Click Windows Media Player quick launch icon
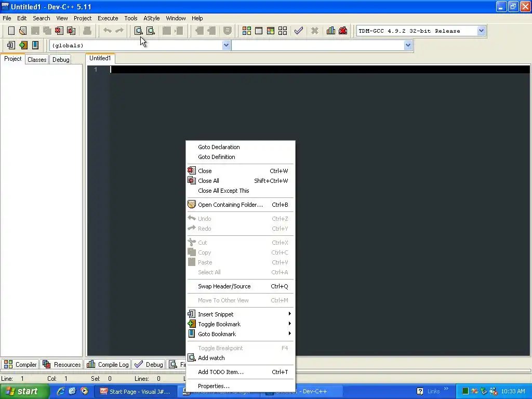Image resolution: width=532 pixels, height=399 pixels. click(x=84, y=391)
